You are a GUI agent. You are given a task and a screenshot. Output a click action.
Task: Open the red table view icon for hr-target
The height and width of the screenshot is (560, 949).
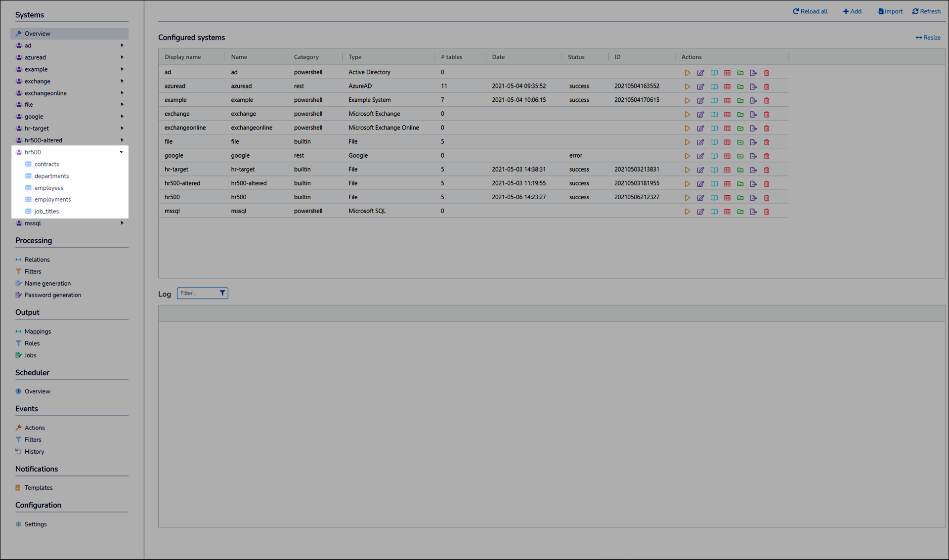(x=728, y=170)
